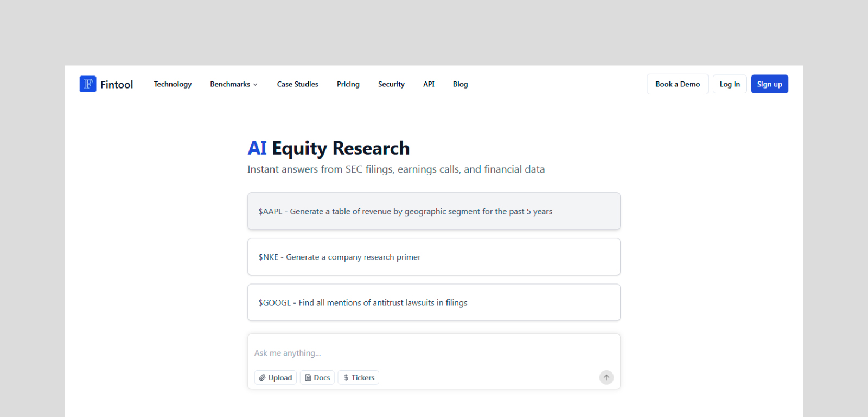Screen dimensions: 868x417
Task: Click the Log in button
Action: [729, 84]
